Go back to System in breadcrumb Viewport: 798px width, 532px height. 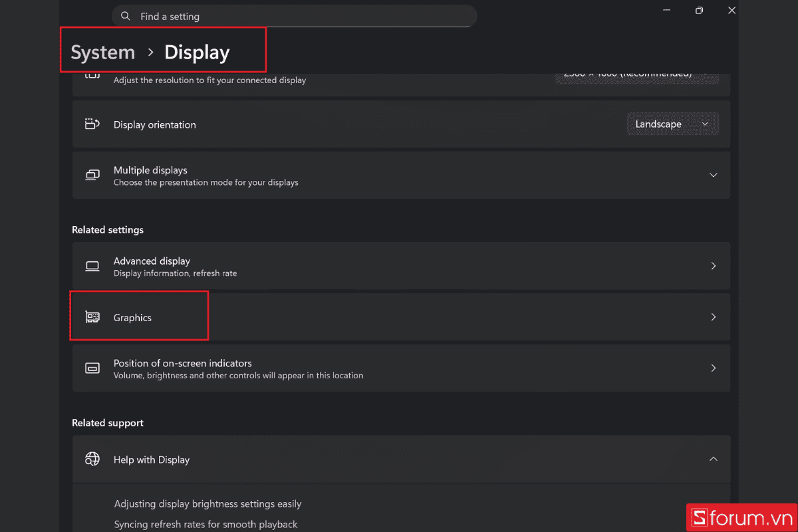click(103, 53)
